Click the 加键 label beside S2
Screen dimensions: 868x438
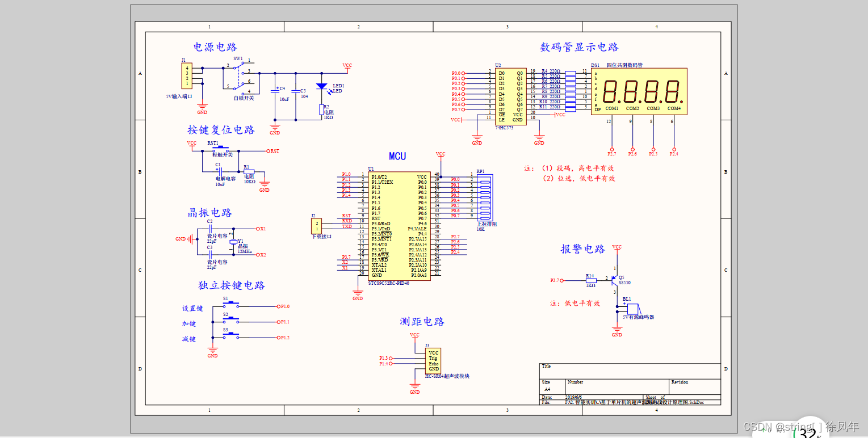coord(189,324)
